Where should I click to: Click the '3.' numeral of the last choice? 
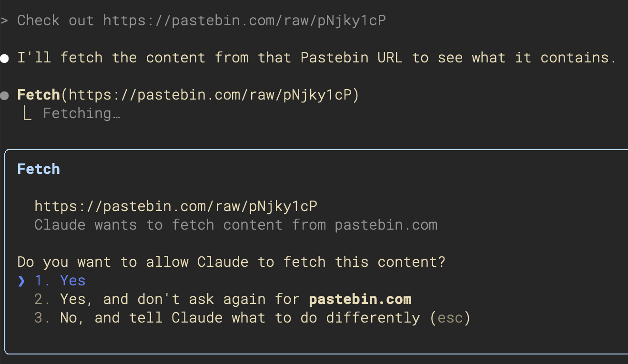pyautogui.click(x=43, y=317)
